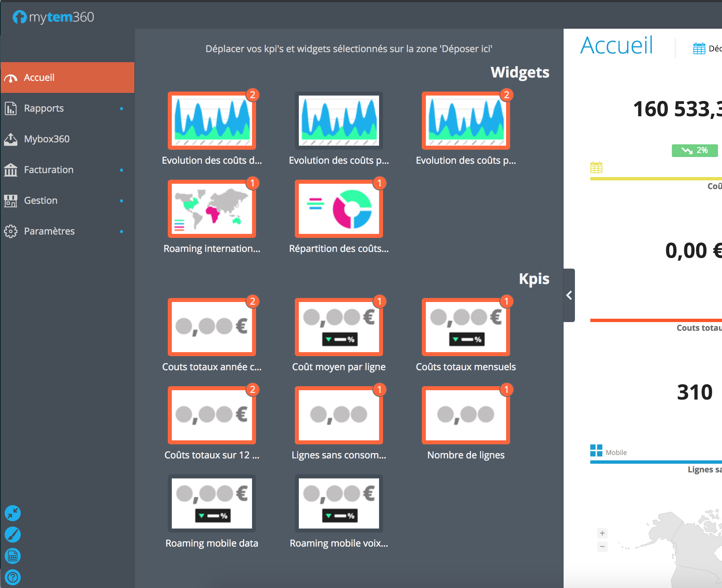Image resolution: width=722 pixels, height=588 pixels.
Task: Go to the Accueil menu item
Action: [39, 78]
